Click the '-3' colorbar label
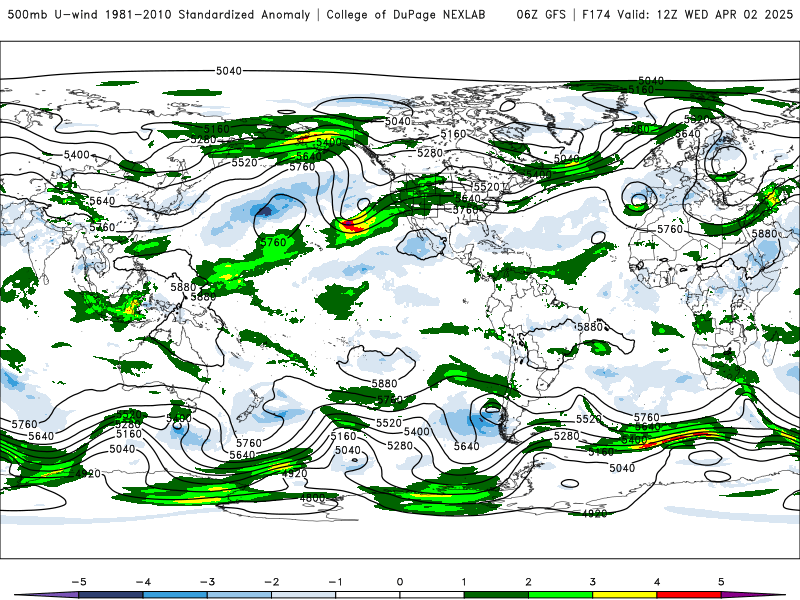This screenshot has height=600, width=800. (207, 582)
